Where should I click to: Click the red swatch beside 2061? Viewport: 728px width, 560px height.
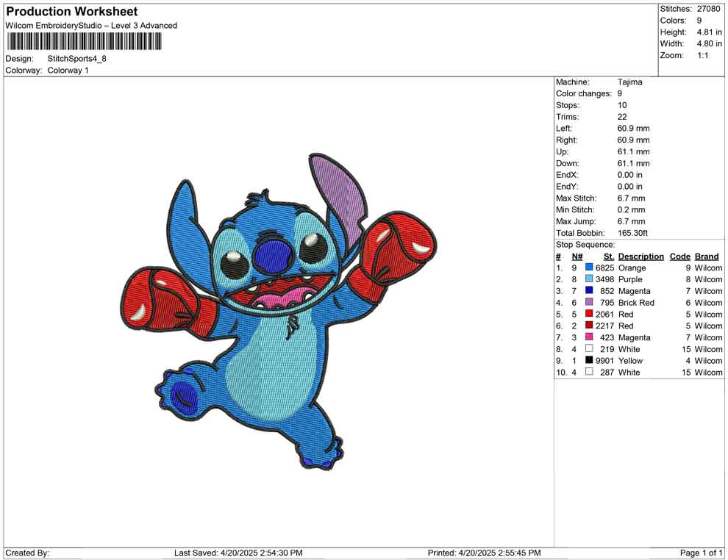[589, 314]
